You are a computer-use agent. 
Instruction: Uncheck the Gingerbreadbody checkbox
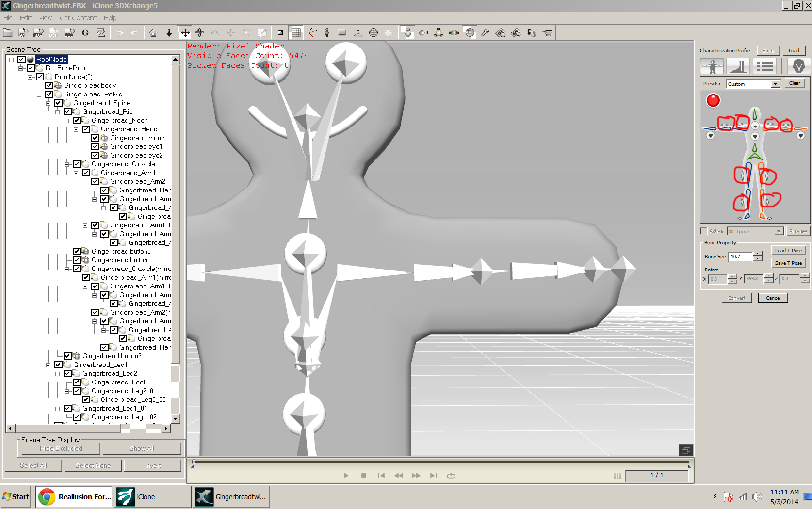(x=49, y=85)
